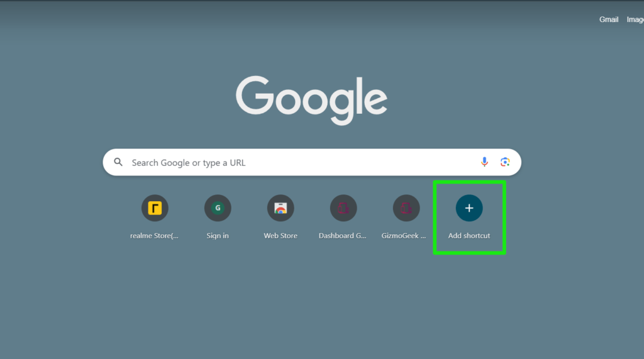The width and height of the screenshot is (644, 359).
Task: Click the magnifier icon in the search box
Action: pyautogui.click(x=118, y=162)
